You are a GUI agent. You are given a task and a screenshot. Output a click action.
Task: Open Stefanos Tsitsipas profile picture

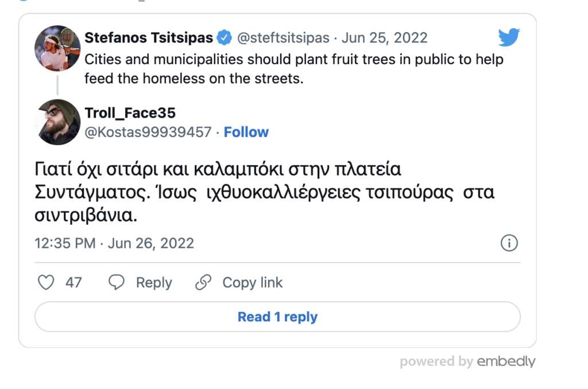[x=57, y=48]
